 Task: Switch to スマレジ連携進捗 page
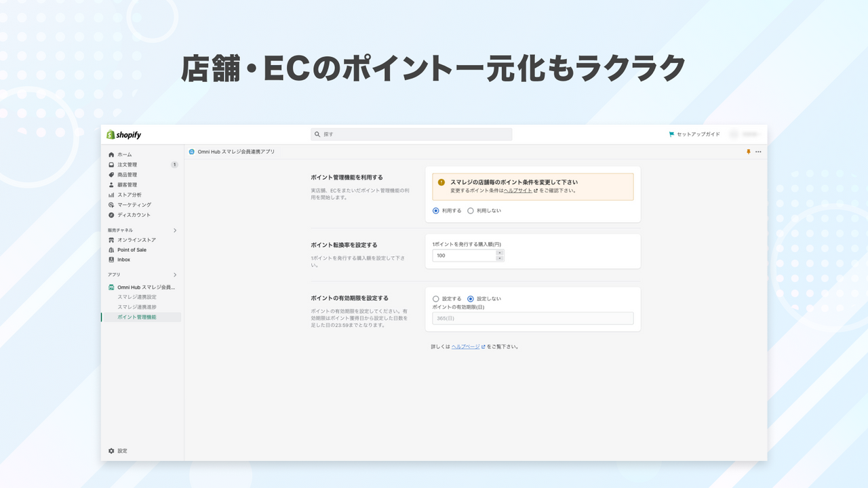136,306
